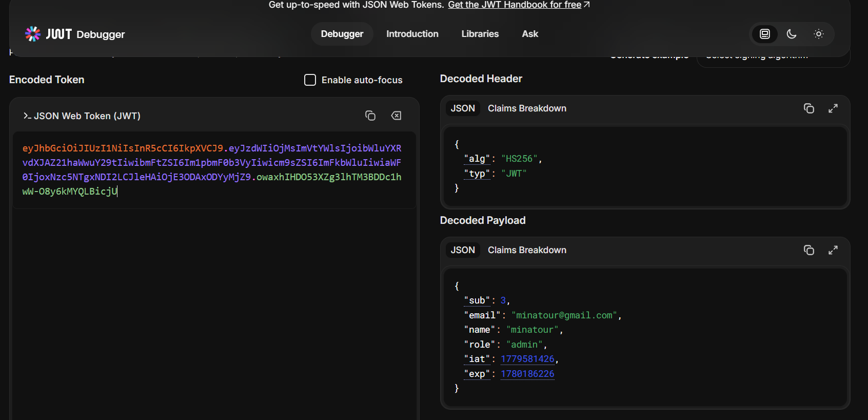Open the Libraries nav item
This screenshot has width=868, height=420.
pos(480,34)
